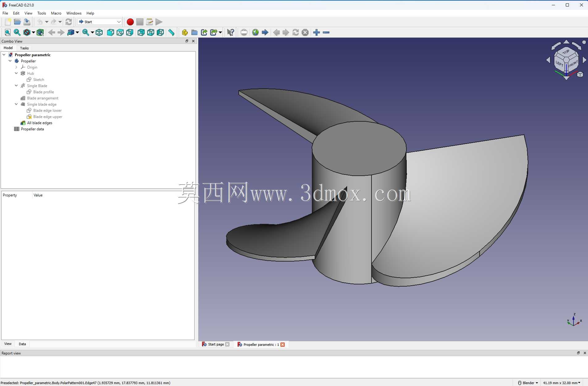Image resolution: width=588 pixels, height=386 pixels.
Task: Click TOP face on navigation cube
Action: point(566,52)
